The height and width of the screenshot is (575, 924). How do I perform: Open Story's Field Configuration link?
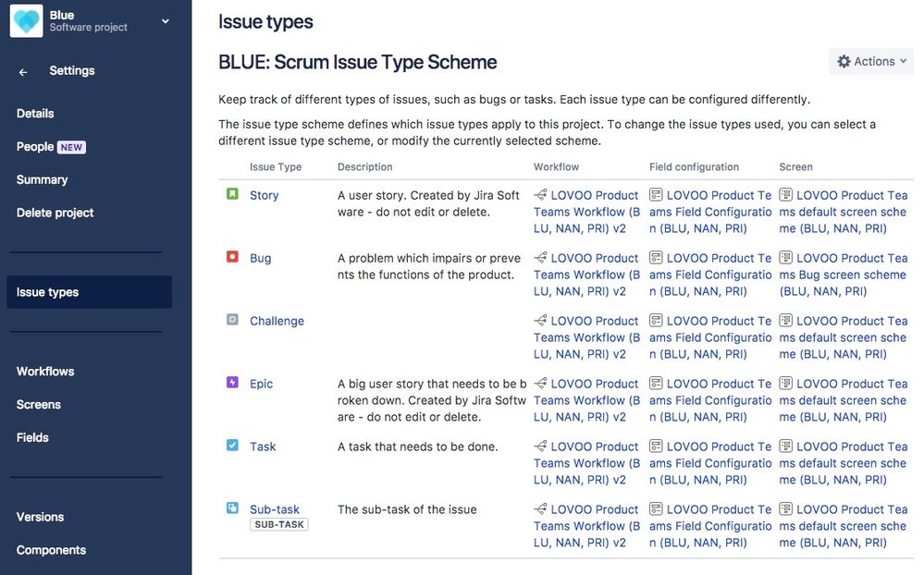click(x=710, y=212)
